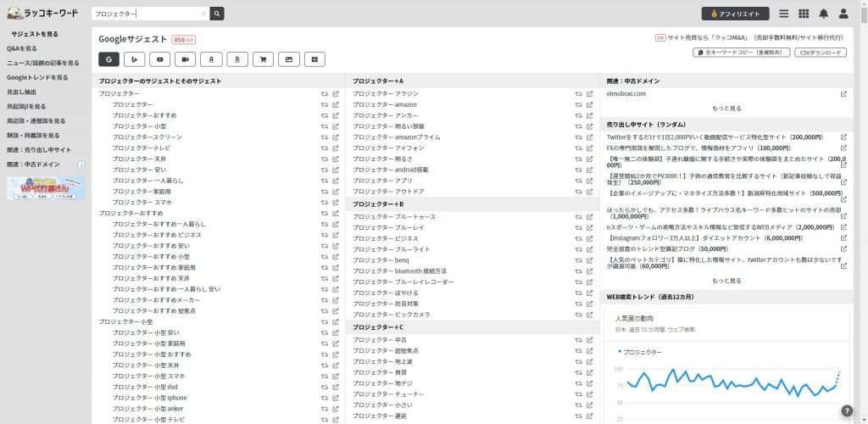Click 完全放置のトレンド型雑記ブログ（50,000円） listing
Image resolution: width=868 pixels, height=424 pixels.
[x=667, y=249]
